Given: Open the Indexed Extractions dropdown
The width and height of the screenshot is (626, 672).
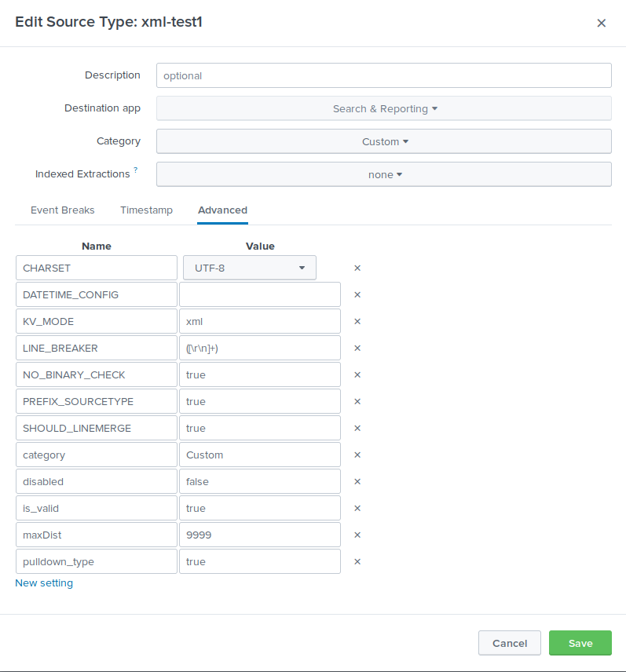Looking at the screenshot, I should click(x=384, y=174).
